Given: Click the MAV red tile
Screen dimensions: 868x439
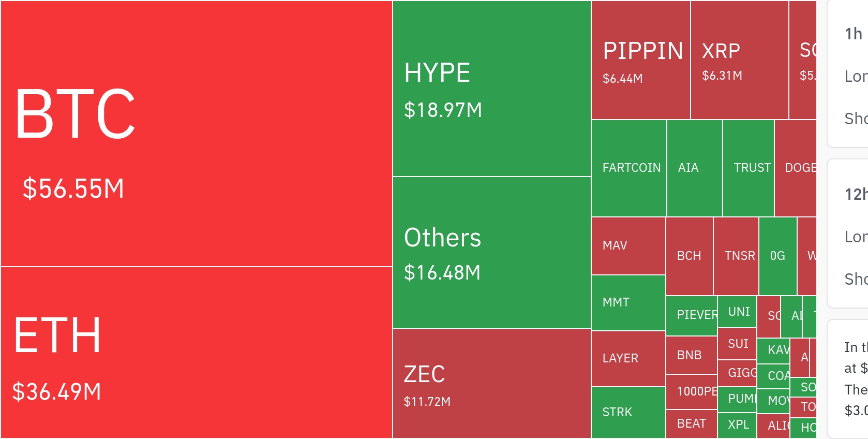Looking at the screenshot, I should 628,246.
